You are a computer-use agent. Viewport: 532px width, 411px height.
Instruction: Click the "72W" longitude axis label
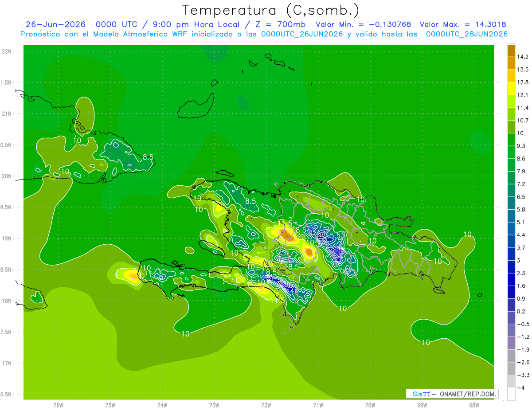click(x=266, y=405)
